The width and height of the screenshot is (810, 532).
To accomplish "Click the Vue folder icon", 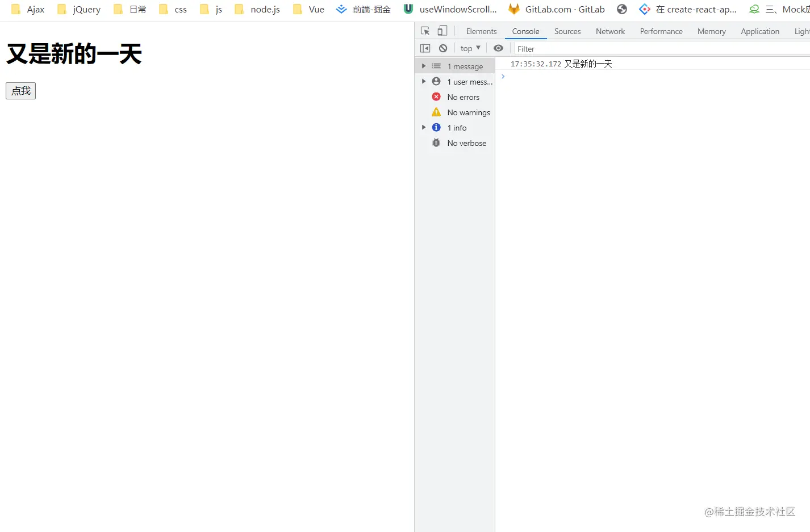I will click(298, 9).
